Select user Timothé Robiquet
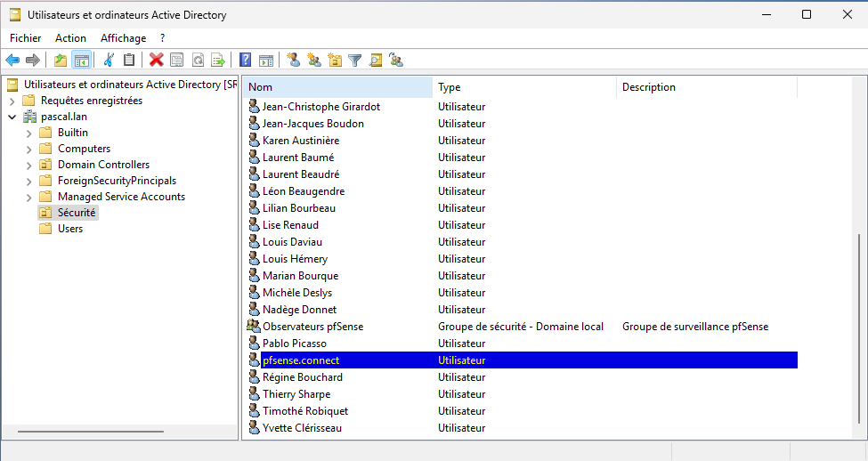This screenshot has width=868, height=461. 305,410
